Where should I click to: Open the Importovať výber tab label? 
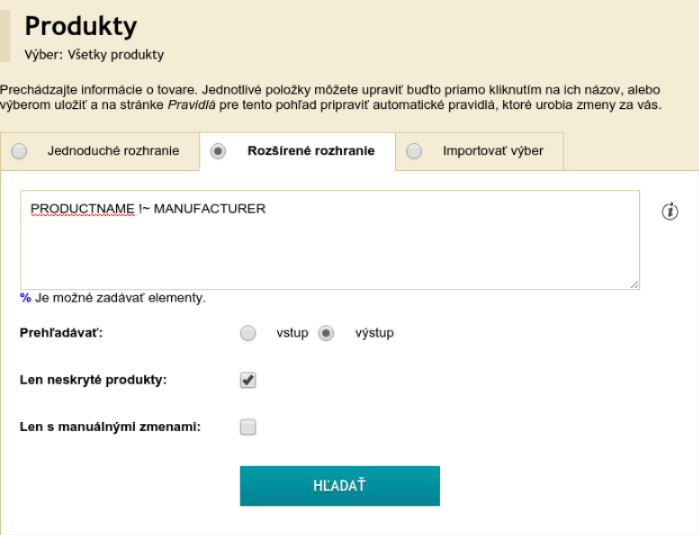493,151
